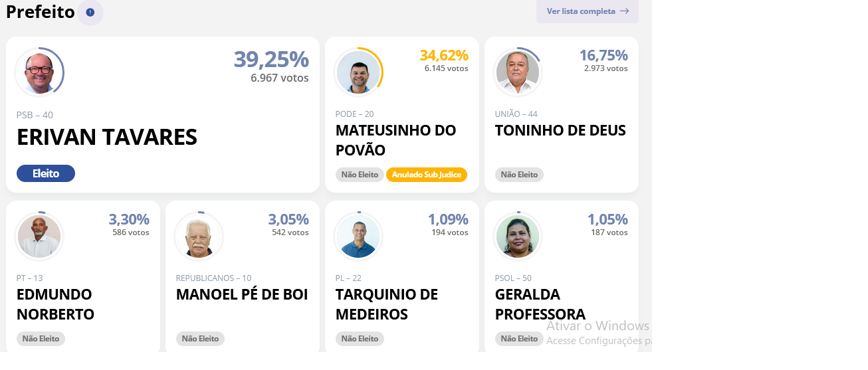Image resolution: width=868 pixels, height=370 pixels.
Task: Click the Prefeito section heading
Action: pyautogui.click(x=40, y=11)
